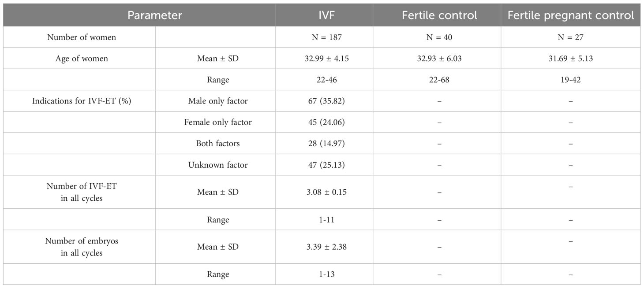Screen dimensions: 644x288
Task: Select the 47 (25.13) value
Action: pos(325,165)
